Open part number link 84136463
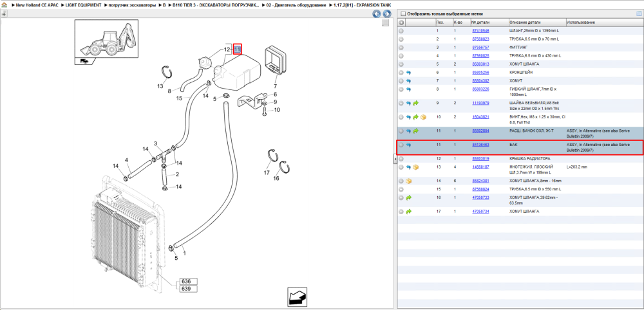Screen dimensions: 644x310 [480, 145]
